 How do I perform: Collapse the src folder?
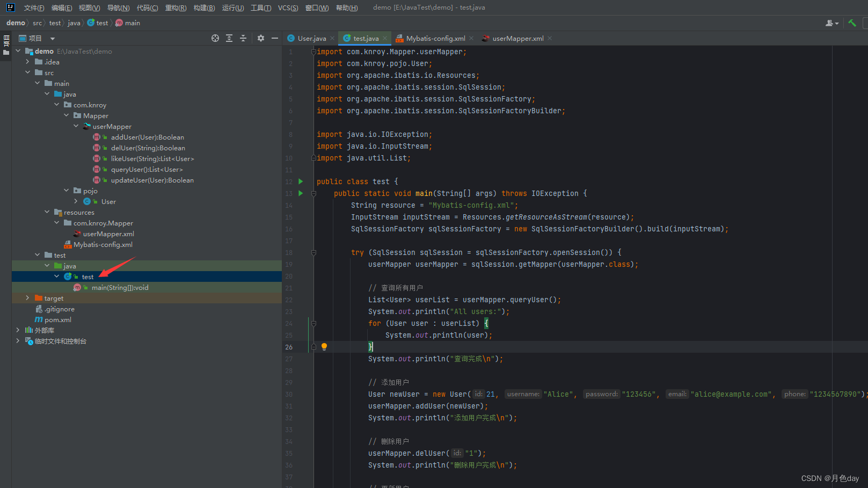[28, 72]
